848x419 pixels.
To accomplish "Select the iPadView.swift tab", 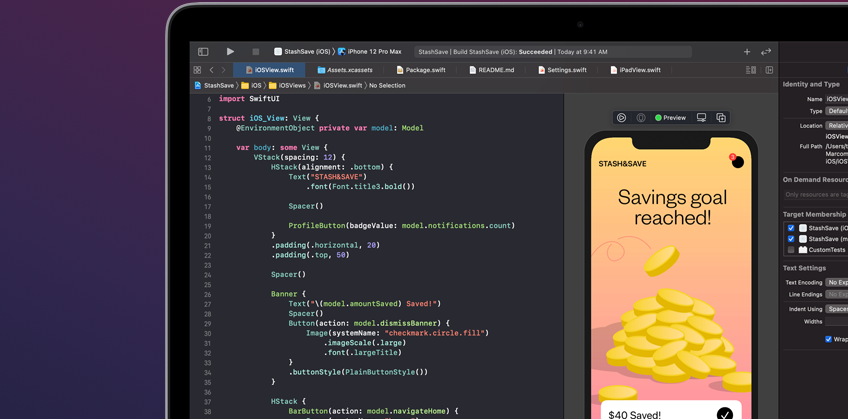I will pos(635,70).
